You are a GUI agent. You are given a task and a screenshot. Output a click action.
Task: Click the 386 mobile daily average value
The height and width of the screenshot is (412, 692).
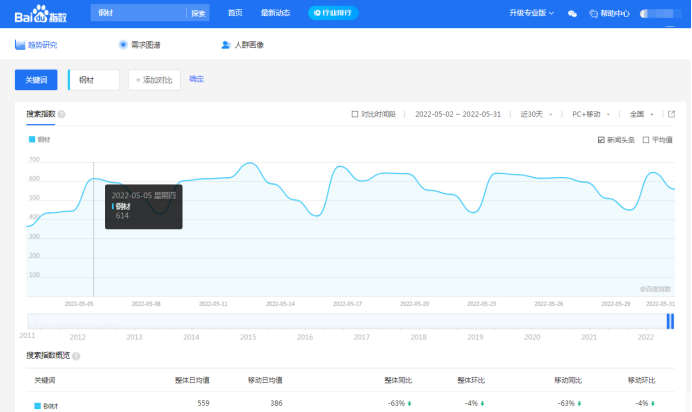(x=276, y=403)
